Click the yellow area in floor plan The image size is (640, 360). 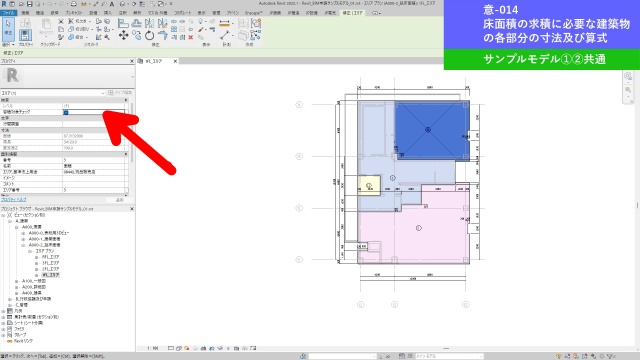click(369, 186)
